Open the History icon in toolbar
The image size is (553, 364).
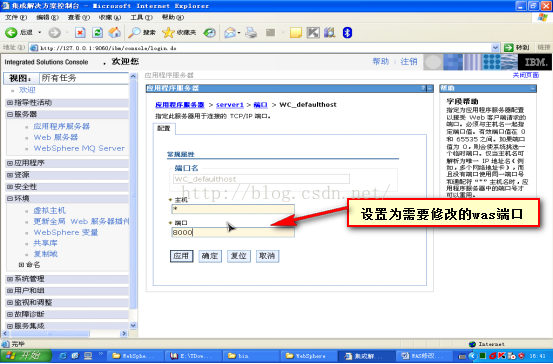point(209,33)
